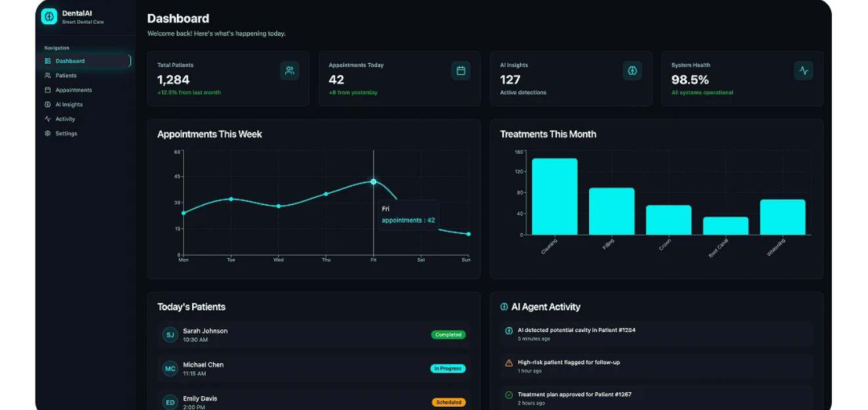The image size is (868, 410).
Task: Click Sarah Johnson's Completed status badge
Action: pos(448,334)
